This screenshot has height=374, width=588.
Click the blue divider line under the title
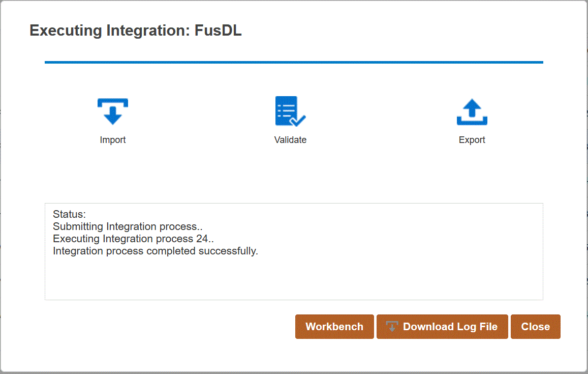(294, 62)
